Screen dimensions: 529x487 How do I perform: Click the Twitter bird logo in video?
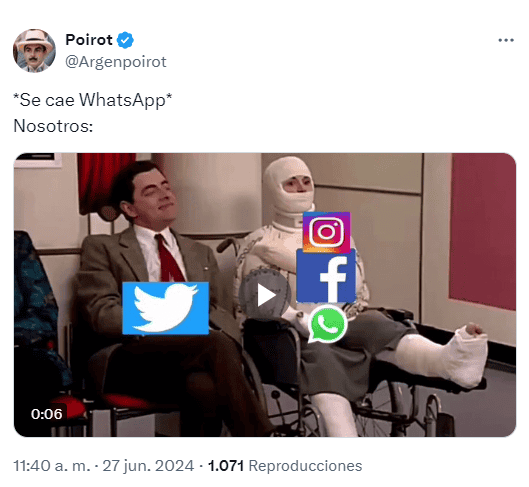coord(165,308)
